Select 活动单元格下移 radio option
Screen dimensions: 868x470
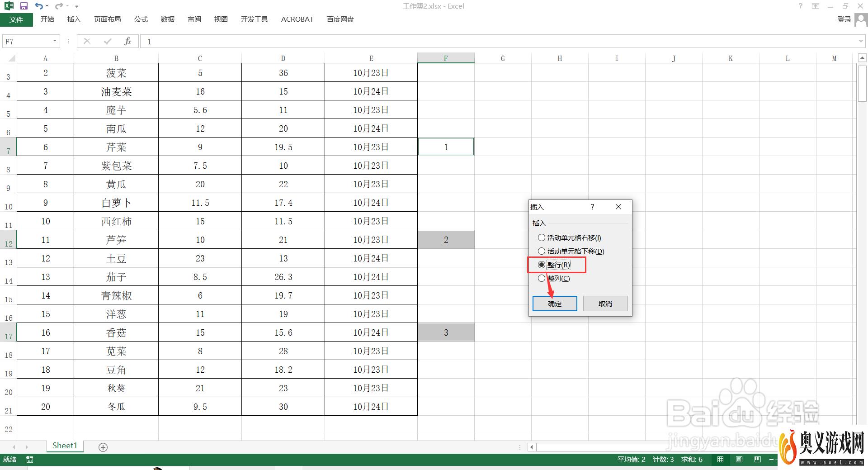[x=571, y=251]
